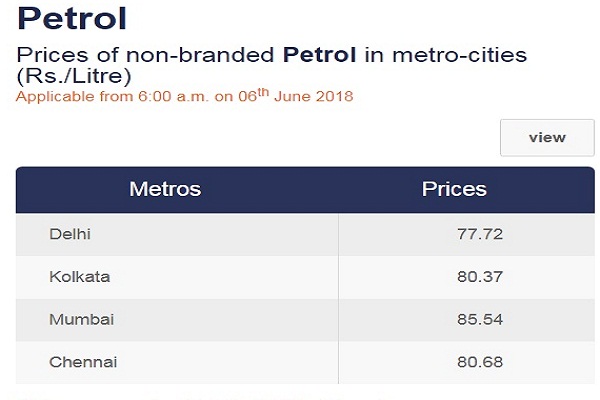Viewport: 600px width, 400px height.
Task: Select the Delhi price 77.72
Action: [480, 234]
